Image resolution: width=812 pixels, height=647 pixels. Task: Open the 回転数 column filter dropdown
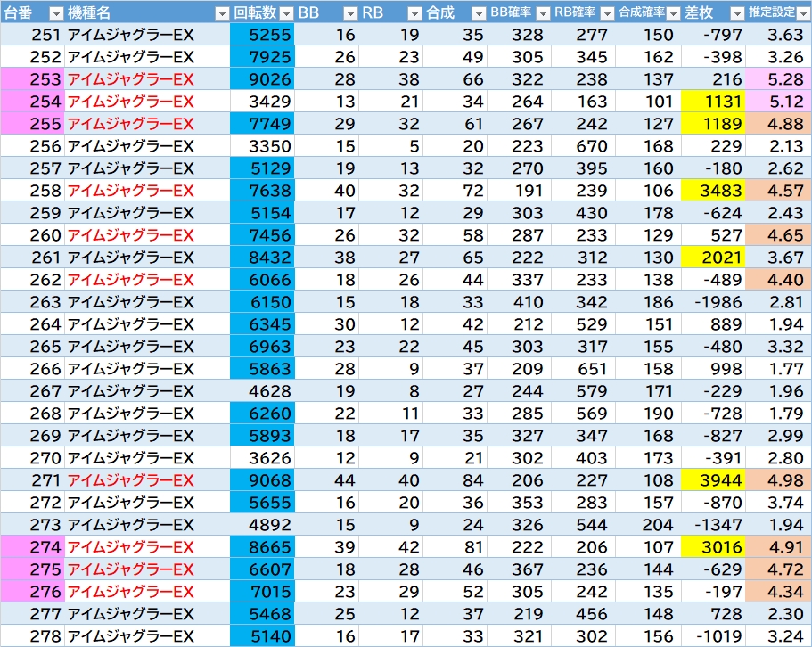pos(286,14)
